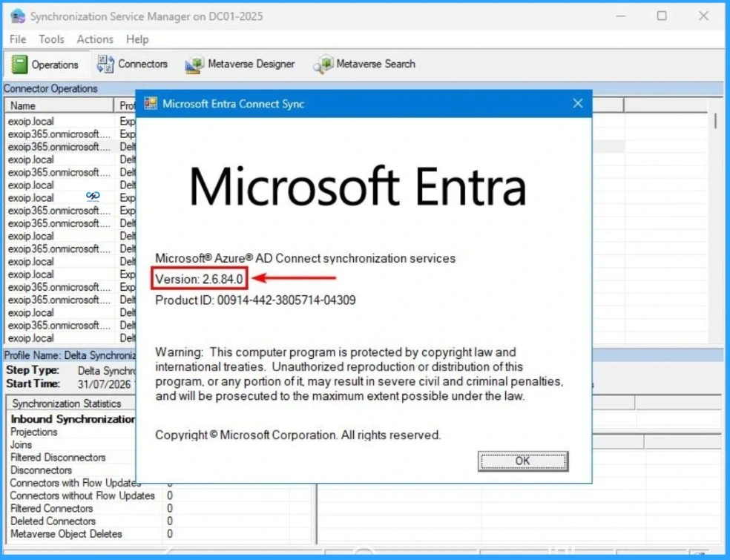Open the File menu
The height and width of the screenshot is (560, 730).
(x=18, y=39)
